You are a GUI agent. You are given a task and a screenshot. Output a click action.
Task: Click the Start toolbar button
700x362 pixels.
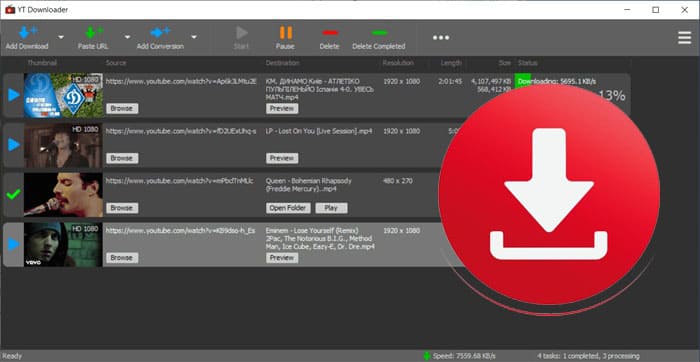click(241, 37)
